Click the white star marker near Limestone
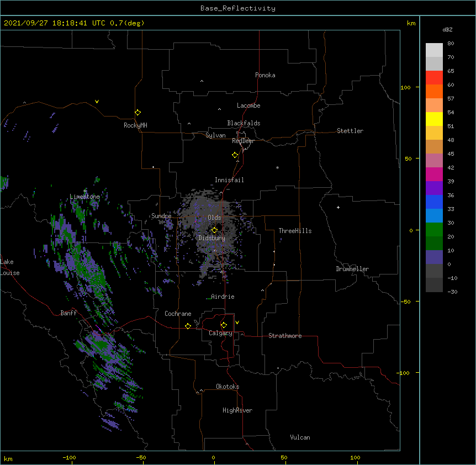The height and width of the screenshot is (465, 476). (x=84, y=191)
